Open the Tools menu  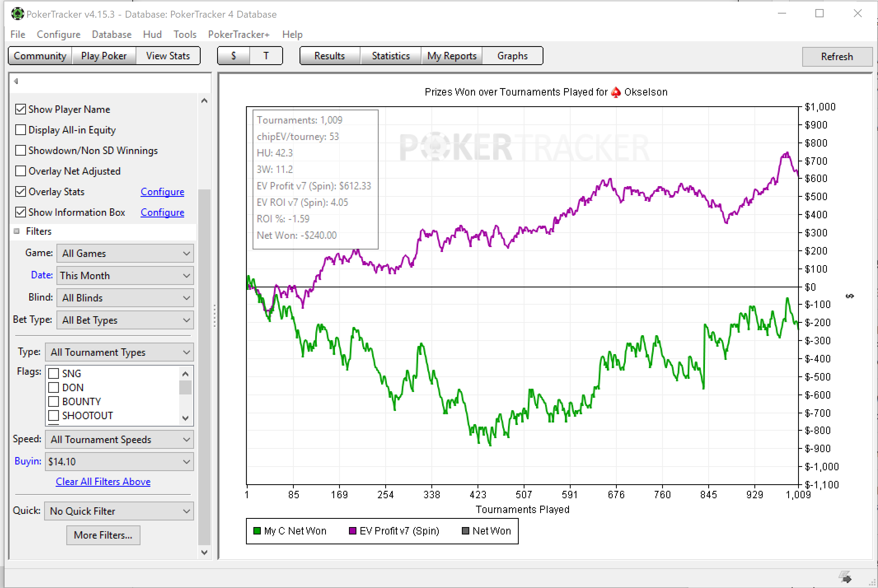tap(185, 35)
